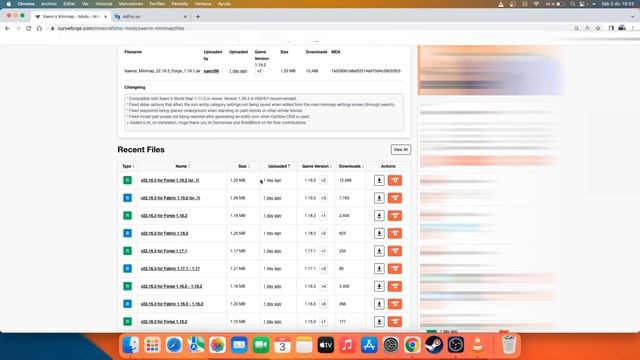Click orange install button for Fabric 1.19.2 row
The height and width of the screenshot is (360, 640).
pos(395,198)
